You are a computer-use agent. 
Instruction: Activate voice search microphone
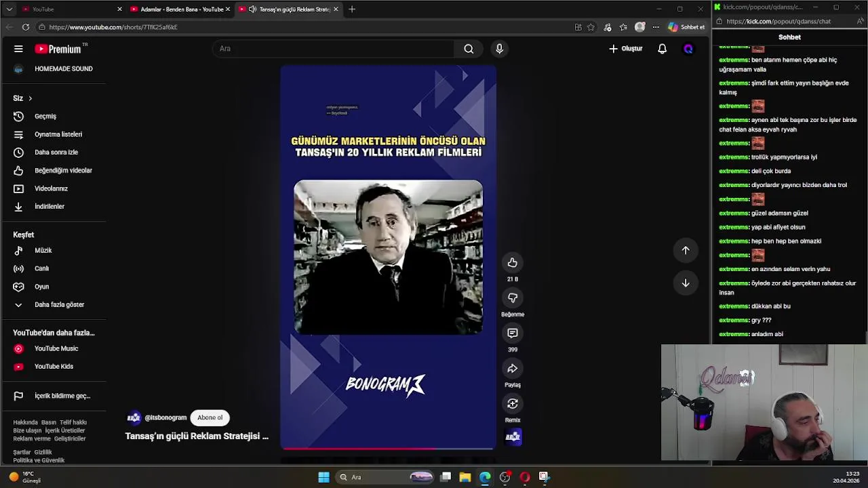[x=499, y=49]
